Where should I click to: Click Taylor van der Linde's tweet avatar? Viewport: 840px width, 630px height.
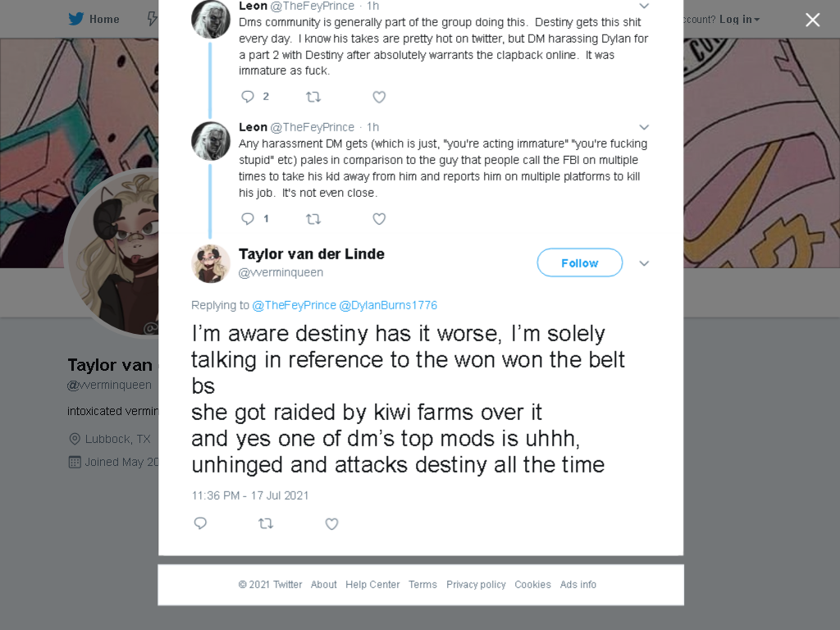pos(211,263)
